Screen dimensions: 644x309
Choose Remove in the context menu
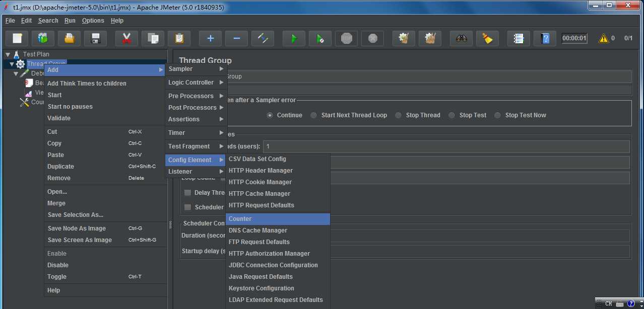[105, 178]
